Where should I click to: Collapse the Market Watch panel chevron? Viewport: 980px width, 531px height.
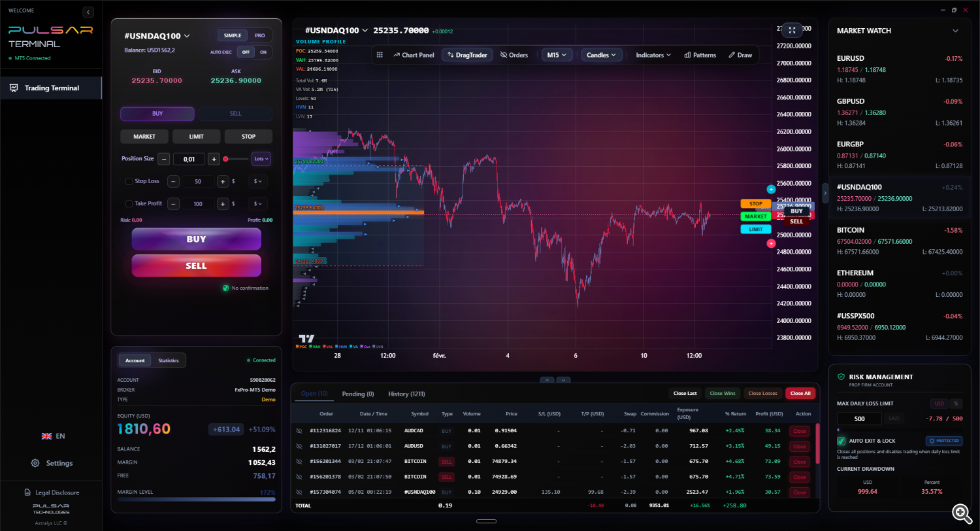click(x=955, y=31)
